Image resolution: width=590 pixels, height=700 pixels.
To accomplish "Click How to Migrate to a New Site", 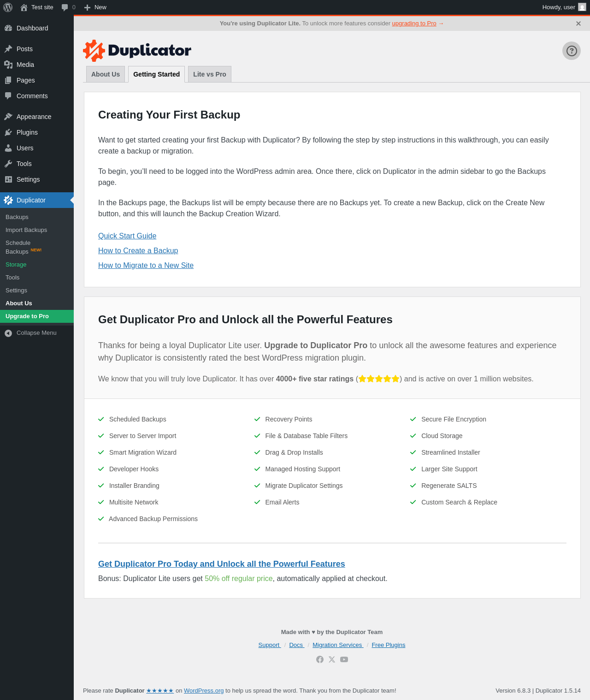I will 146,265.
